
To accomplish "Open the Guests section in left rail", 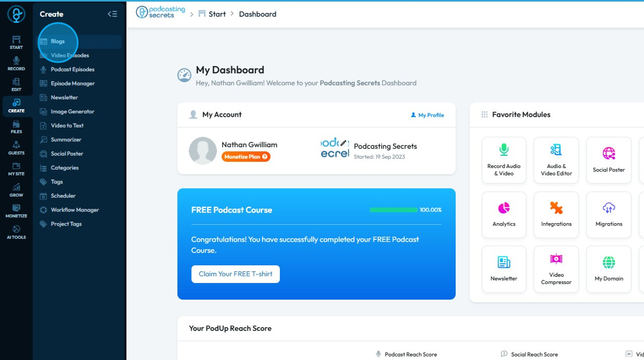I will (16, 148).
